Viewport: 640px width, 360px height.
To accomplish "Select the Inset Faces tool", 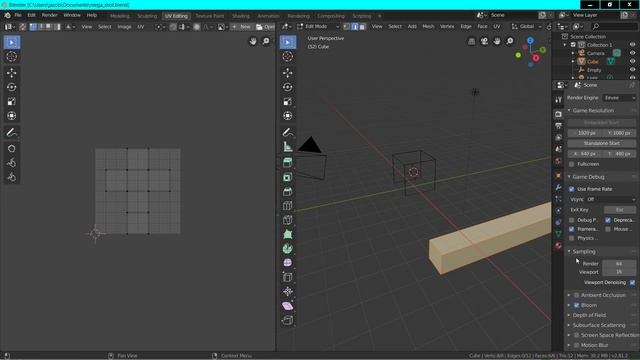I will (288, 177).
